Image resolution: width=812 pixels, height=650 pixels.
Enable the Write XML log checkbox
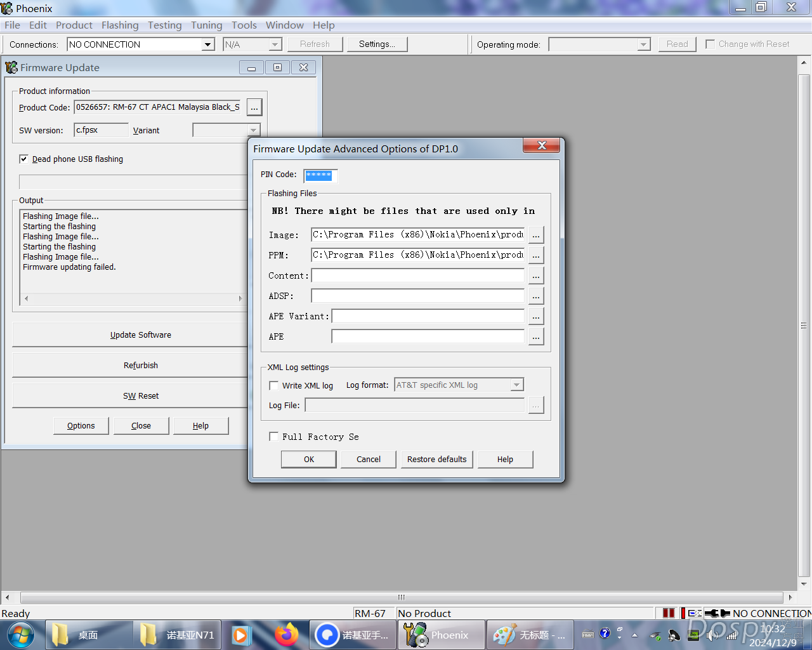click(x=274, y=385)
